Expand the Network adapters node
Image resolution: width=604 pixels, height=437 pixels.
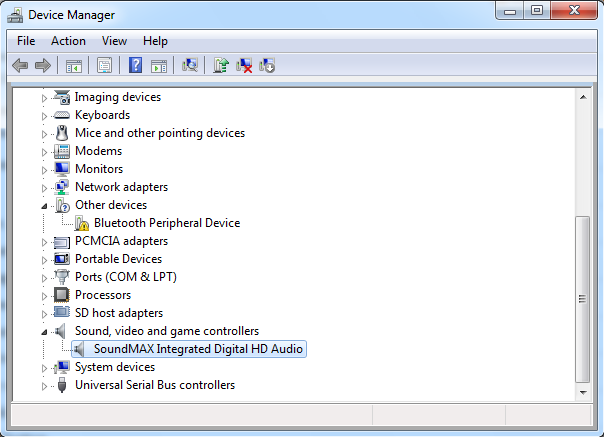(x=44, y=188)
